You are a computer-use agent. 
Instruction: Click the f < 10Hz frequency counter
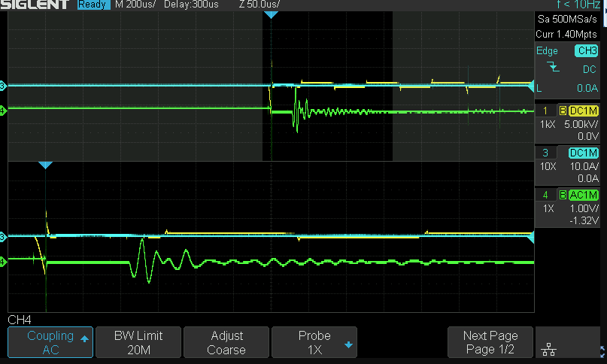click(578, 5)
